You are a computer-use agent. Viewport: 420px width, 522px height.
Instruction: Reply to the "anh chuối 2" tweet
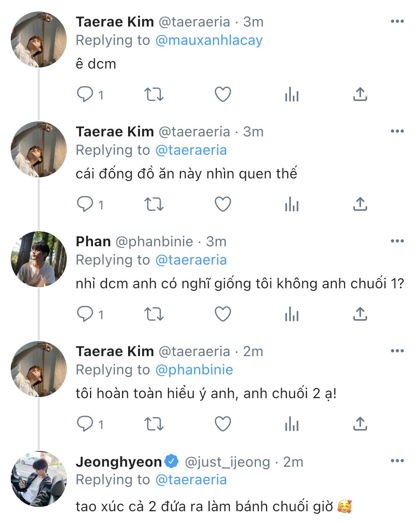click(x=85, y=424)
